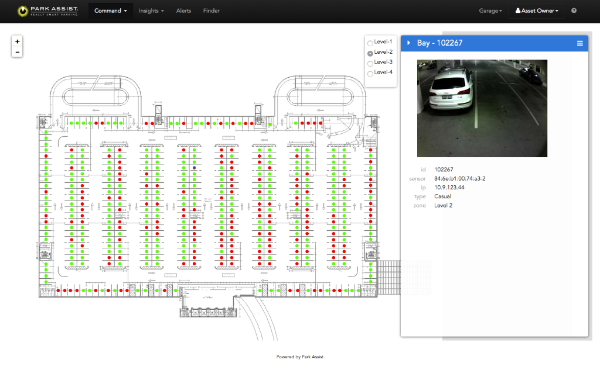The image size is (600, 384).
Task: Zoom in the map with plus button
Action: point(17,42)
